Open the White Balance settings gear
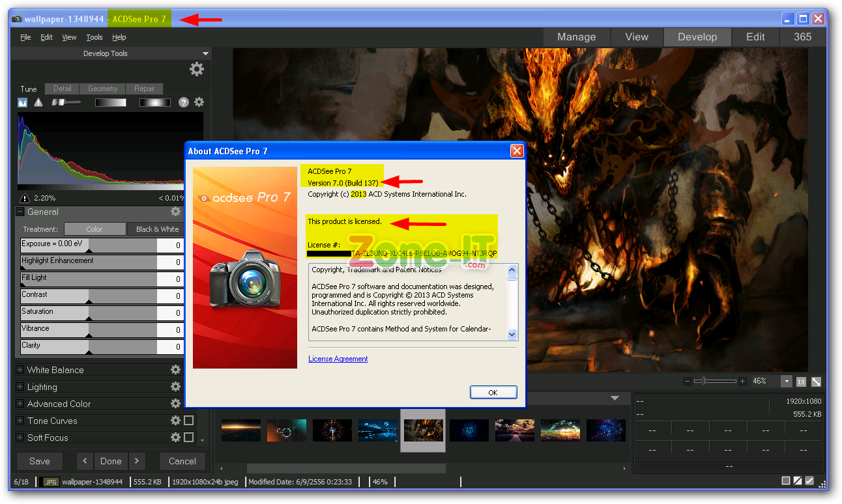 [175, 370]
